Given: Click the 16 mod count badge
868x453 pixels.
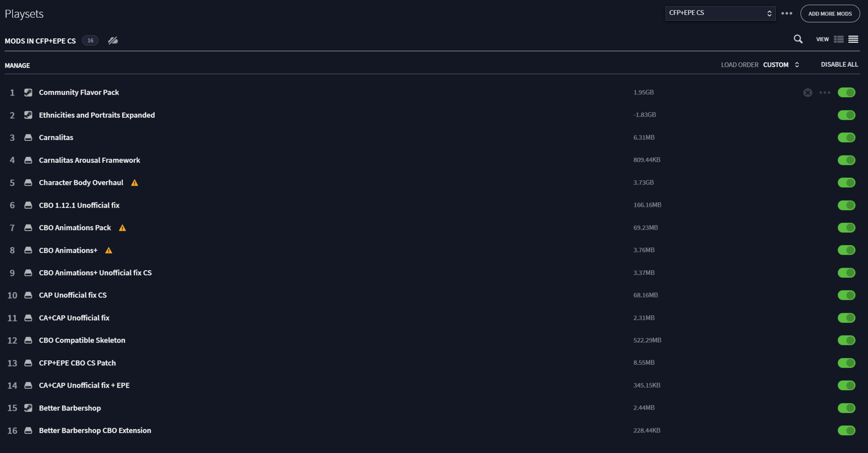Looking at the screenshot, I should pyautogui.click(x=90, y=41).
